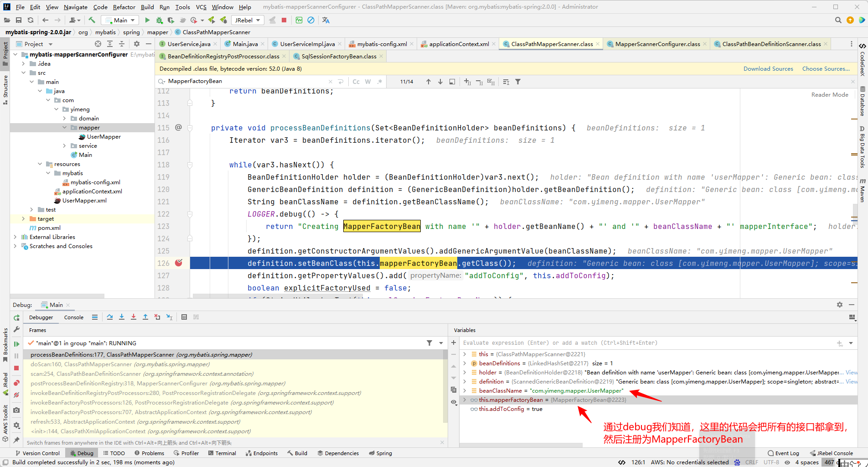Open Problems tool window
Image resolution: width=868 pixels, height=467 pixels.
pos(149,453)
